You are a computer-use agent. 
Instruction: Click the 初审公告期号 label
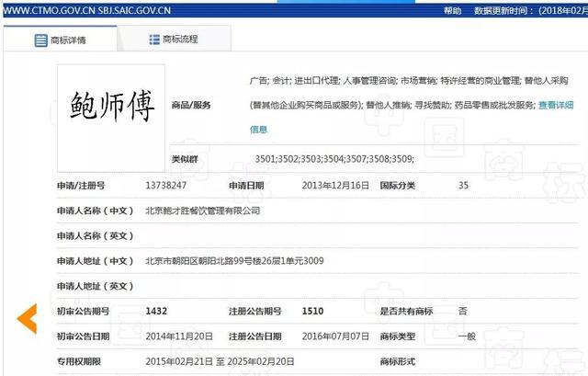[84, 311]
